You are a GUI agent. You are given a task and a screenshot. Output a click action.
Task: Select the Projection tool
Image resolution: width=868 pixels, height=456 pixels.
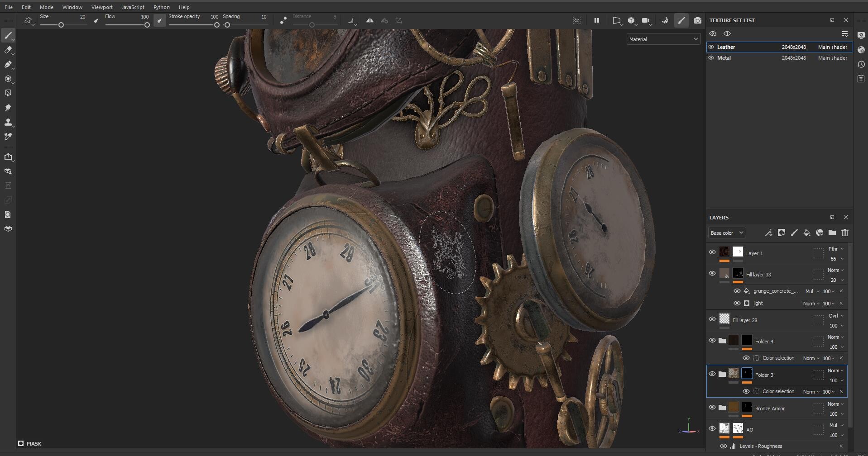click(x=8, y=65)
